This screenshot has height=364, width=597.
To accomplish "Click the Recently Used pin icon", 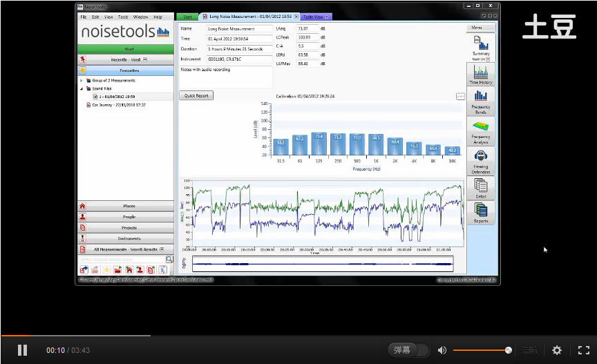I will pyautogui.click(x=83, y=59).
